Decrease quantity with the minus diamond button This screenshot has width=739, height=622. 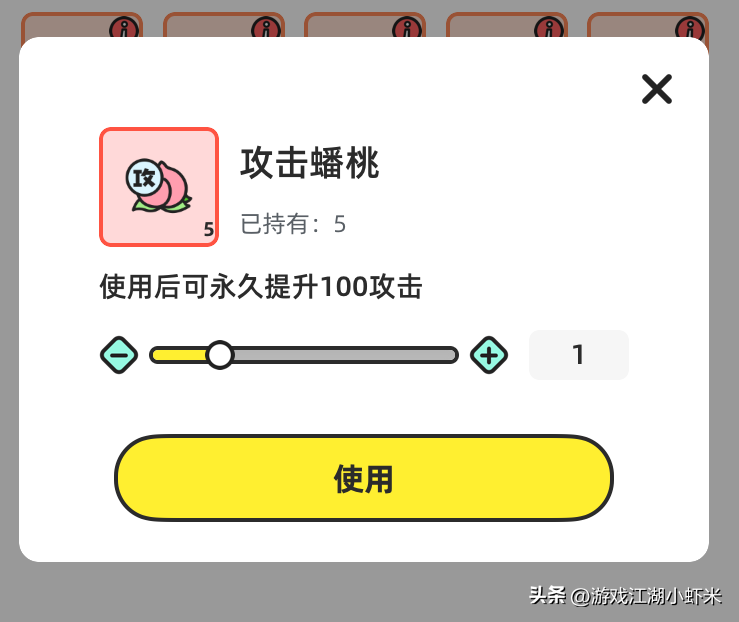point(119,355)
